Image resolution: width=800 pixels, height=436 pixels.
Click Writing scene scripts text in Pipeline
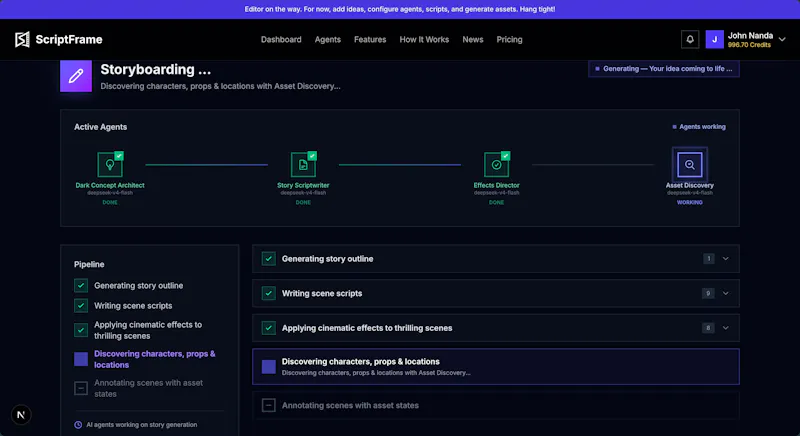pyautogui.click(x=133, y=305)
